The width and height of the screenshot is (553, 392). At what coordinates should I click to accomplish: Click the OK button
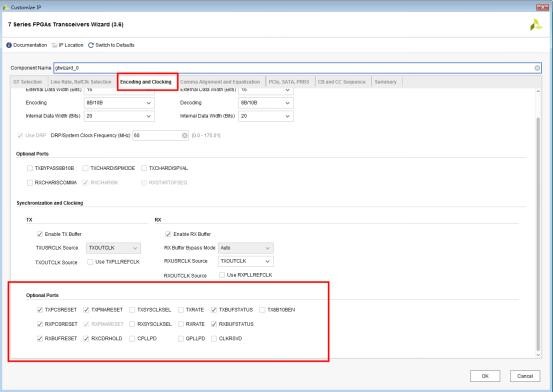485,376
